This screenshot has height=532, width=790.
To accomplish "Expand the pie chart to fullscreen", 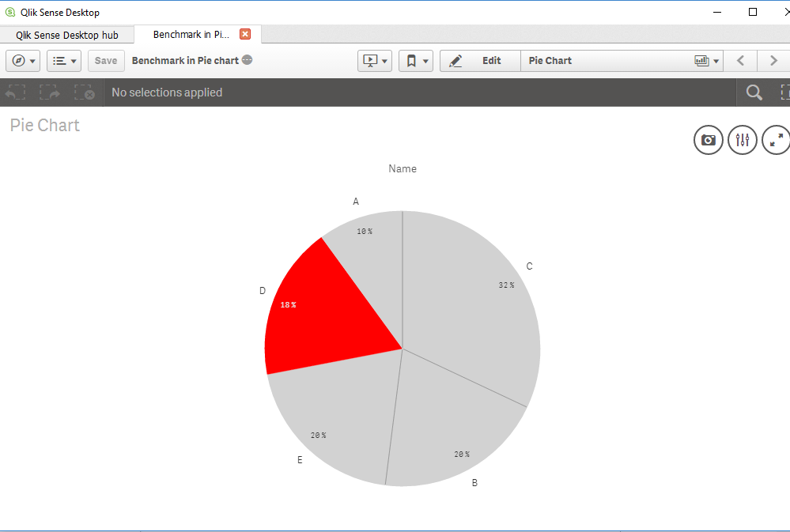I will click(776, 139).
